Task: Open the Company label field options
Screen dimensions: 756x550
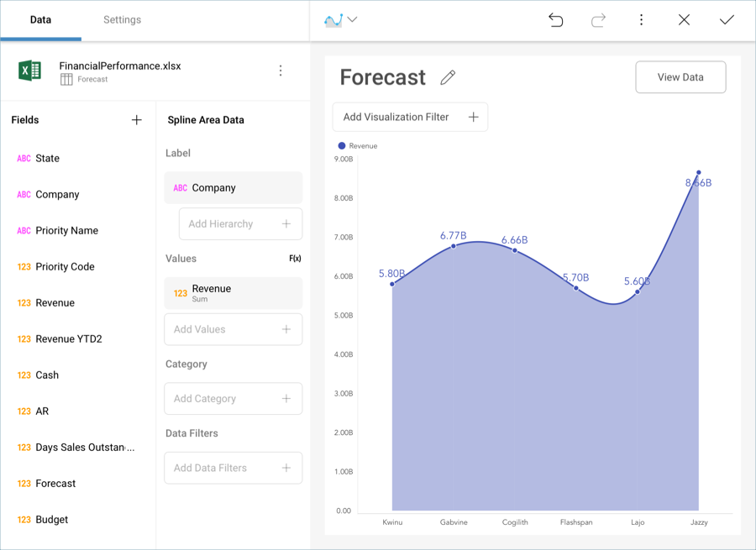Action: click(233, 188)
